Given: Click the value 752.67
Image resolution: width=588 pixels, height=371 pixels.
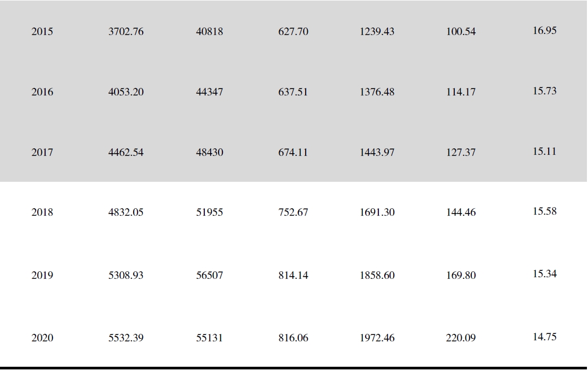Looking at the screenshot, I should pos(293,213).
